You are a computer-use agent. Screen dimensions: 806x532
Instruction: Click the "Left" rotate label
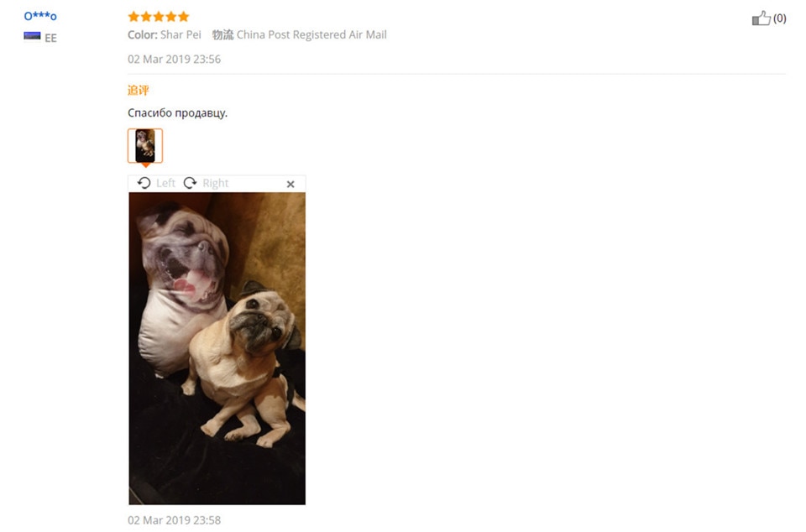coord(165,183)
